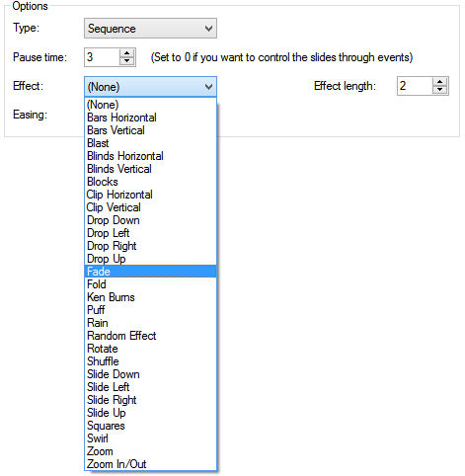Pick the Blinds Vertical effect
Viewport: 465px width, 476px height.
pos(150,169)
